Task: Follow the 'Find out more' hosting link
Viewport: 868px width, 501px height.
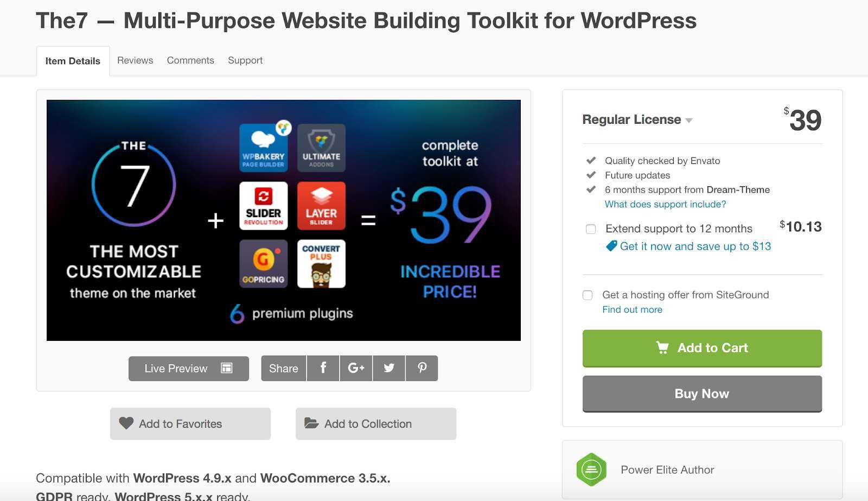Action: 632,309
